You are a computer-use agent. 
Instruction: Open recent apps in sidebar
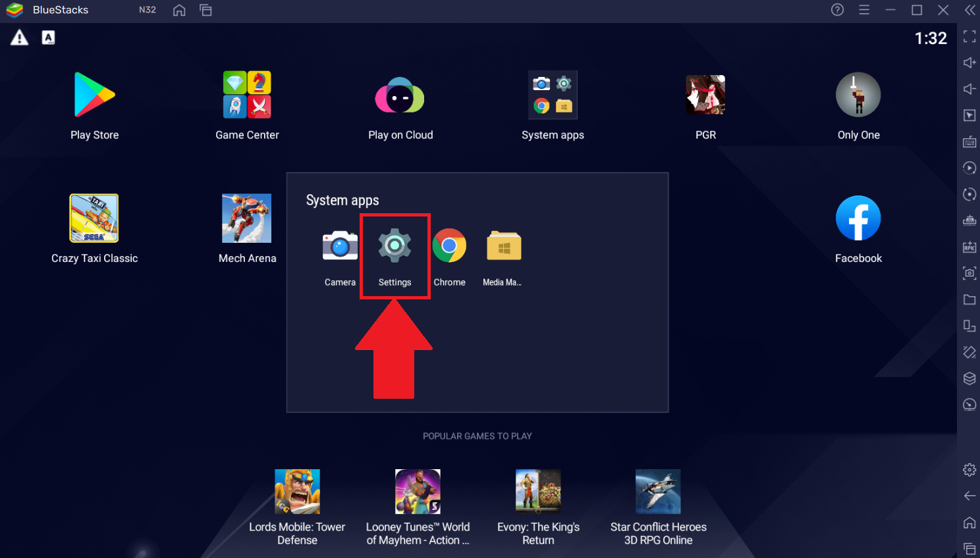969,548
